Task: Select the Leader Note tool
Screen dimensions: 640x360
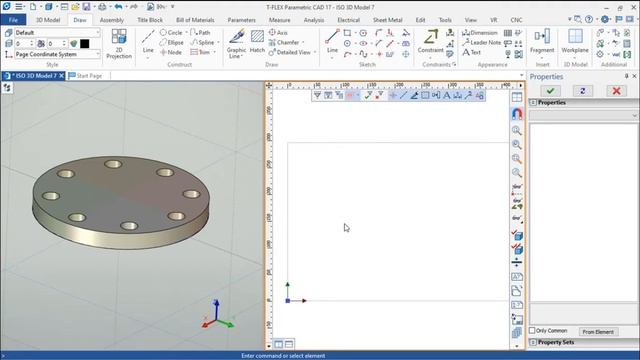Action: [482, 42]
